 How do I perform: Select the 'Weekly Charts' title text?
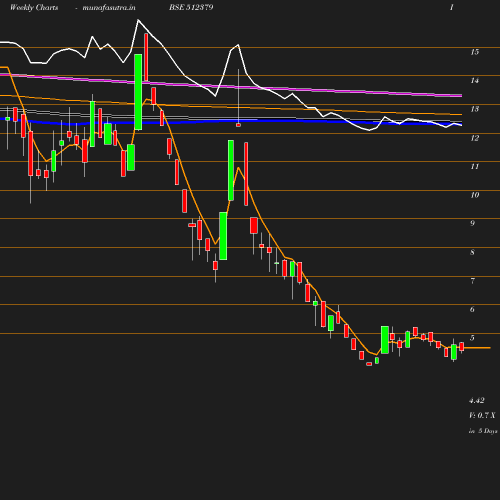click(x=34, y=7)
